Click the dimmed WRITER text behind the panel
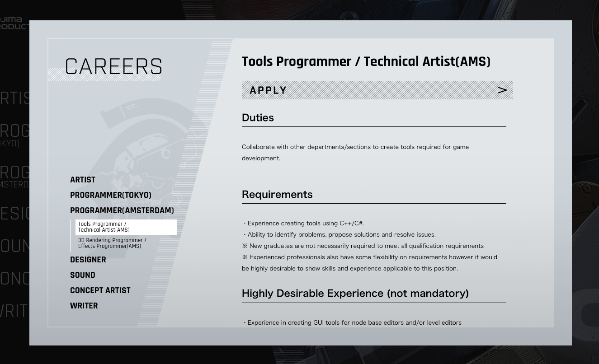This screenshot has width=599, height=364. [14, 311]
